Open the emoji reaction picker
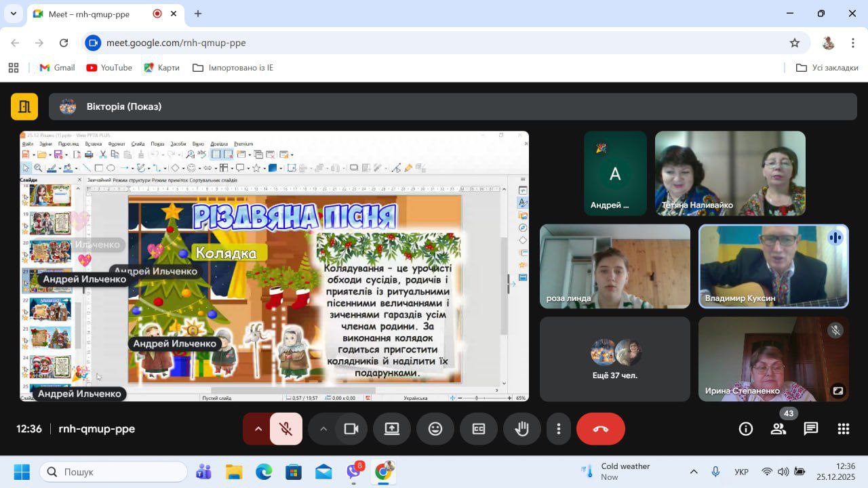868x488 pixels. click(x=435, y=429)
